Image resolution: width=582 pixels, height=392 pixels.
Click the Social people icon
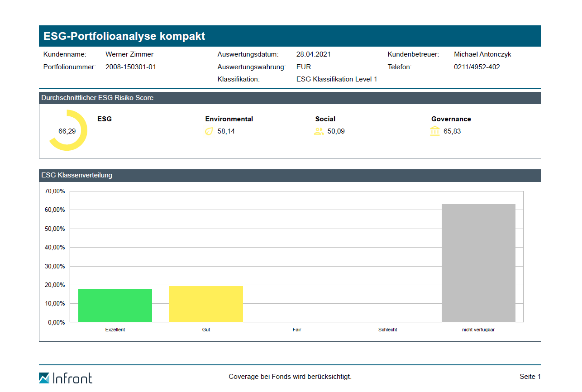pyautogui.click(x=319, y=132)
